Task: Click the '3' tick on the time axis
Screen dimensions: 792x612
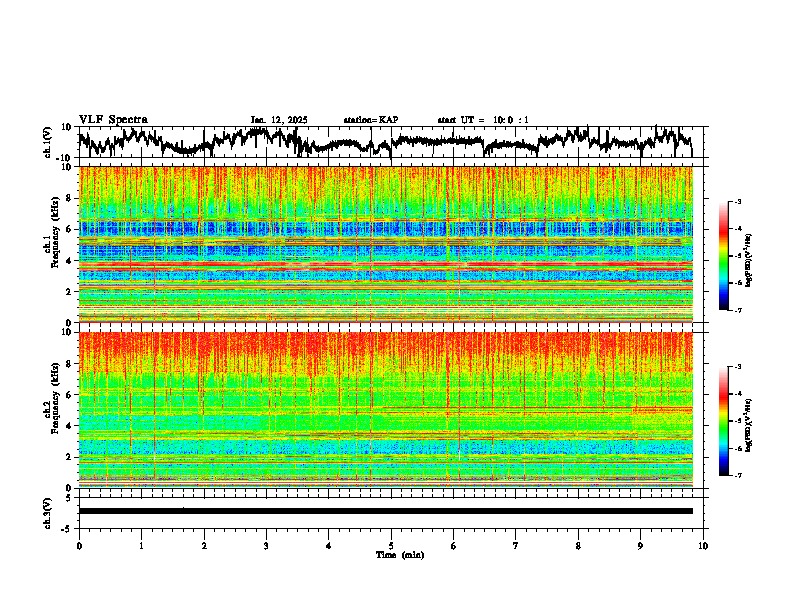Action: (266, 546)
